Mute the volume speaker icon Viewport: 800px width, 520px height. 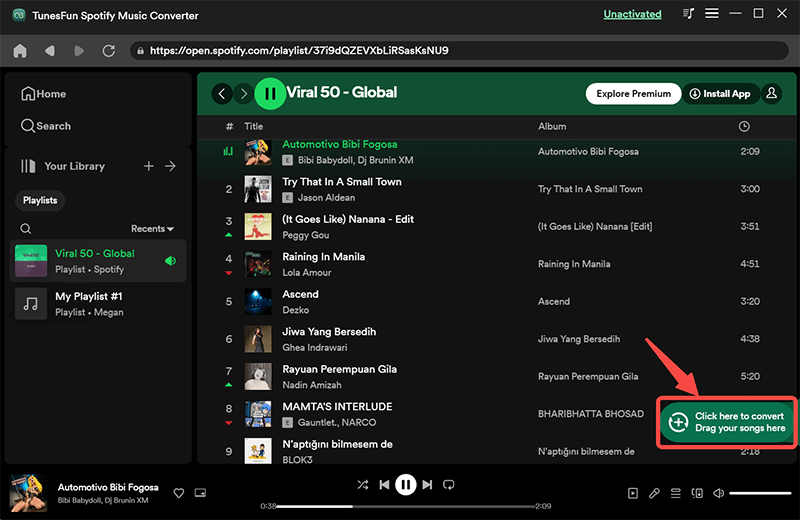[x=718, y=493]
